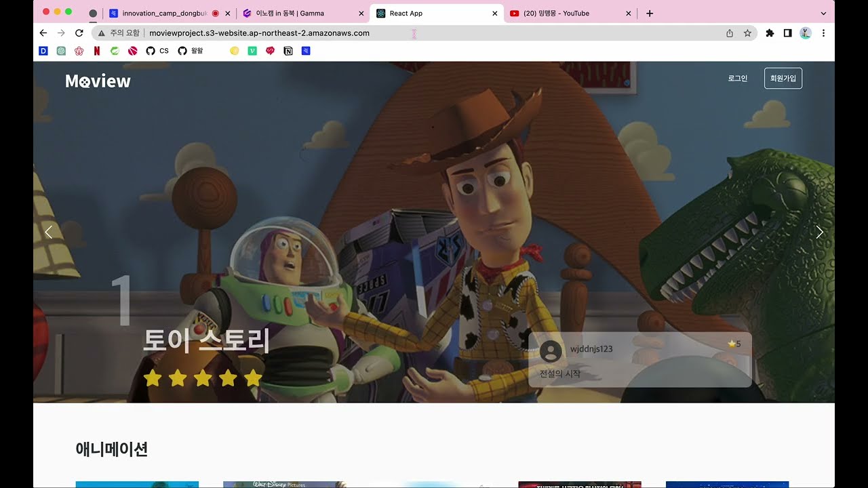Screen dimensions: 868x488
Task: Open the Notion bookmark
Action: click(288, 51)
